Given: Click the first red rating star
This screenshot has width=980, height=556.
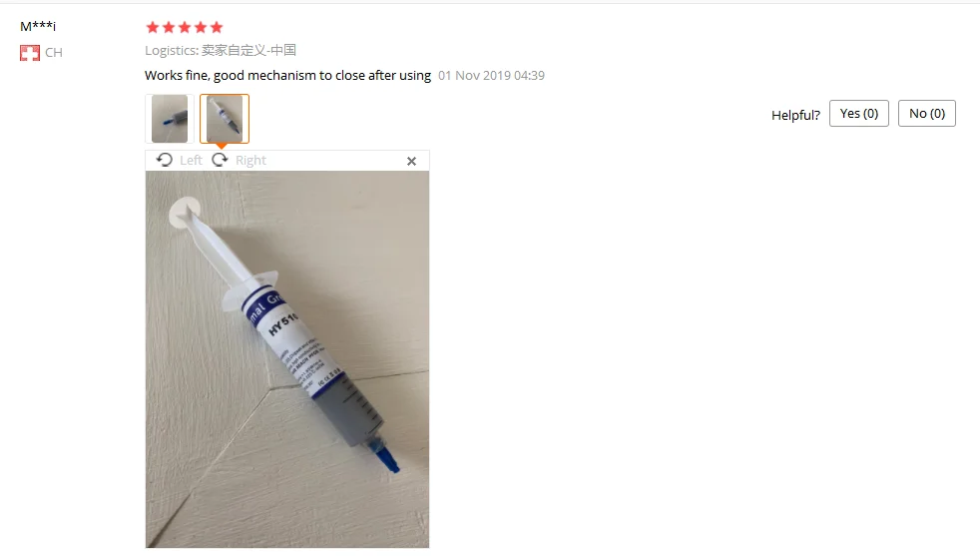Looking at the screenshot, I should (x=153, y=27).
